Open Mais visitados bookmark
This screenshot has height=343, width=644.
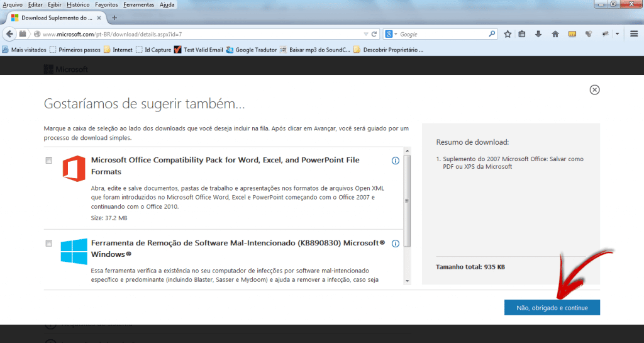[x=25, y=50]
